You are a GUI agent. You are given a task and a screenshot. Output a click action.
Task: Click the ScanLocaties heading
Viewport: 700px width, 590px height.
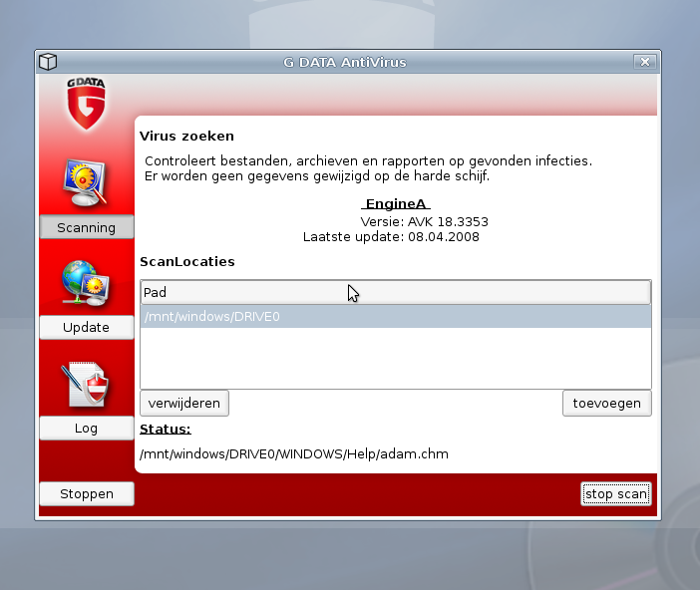click(187, 261)
